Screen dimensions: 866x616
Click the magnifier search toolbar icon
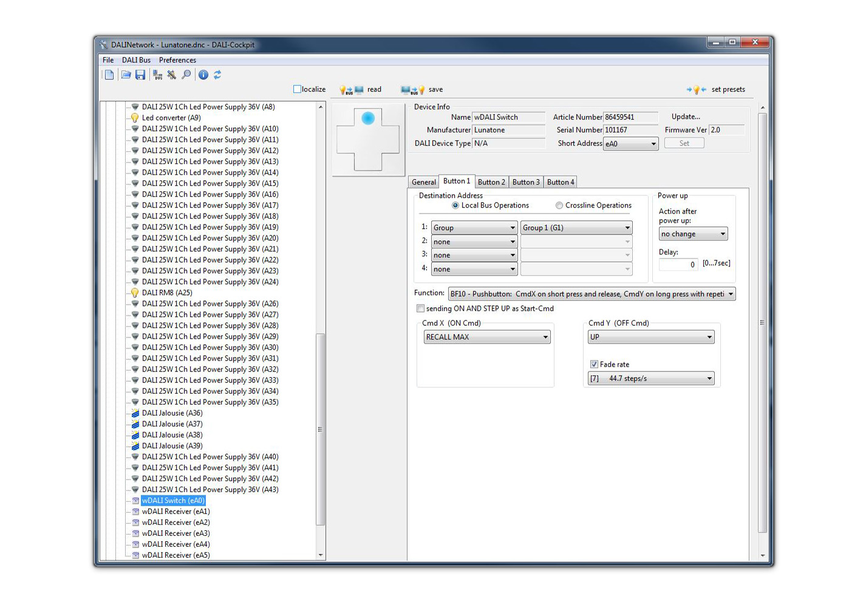coord(186,75)
